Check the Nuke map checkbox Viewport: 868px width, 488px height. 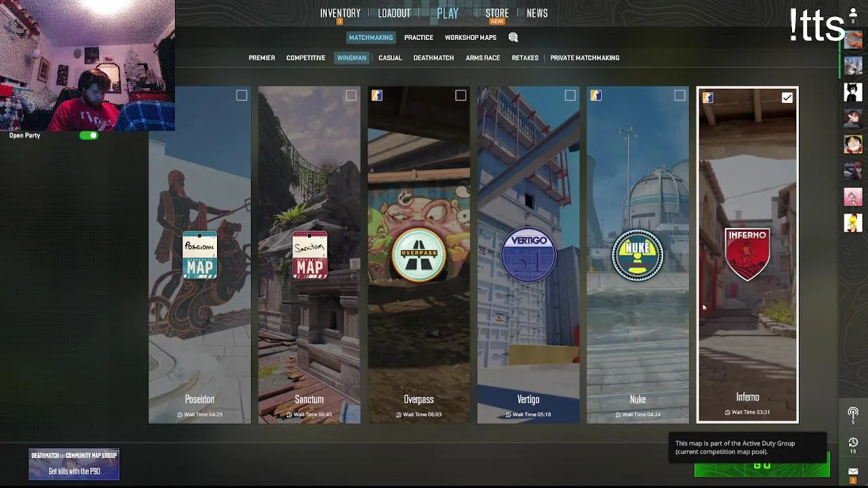click(679, 96)
